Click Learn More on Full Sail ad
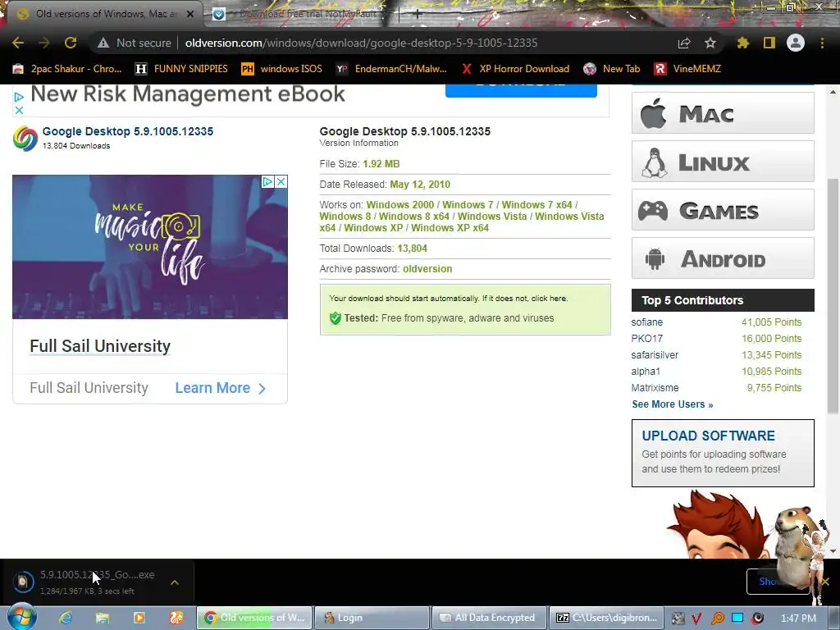This screenshot has height=630, width=840. (x=220, y=388)
